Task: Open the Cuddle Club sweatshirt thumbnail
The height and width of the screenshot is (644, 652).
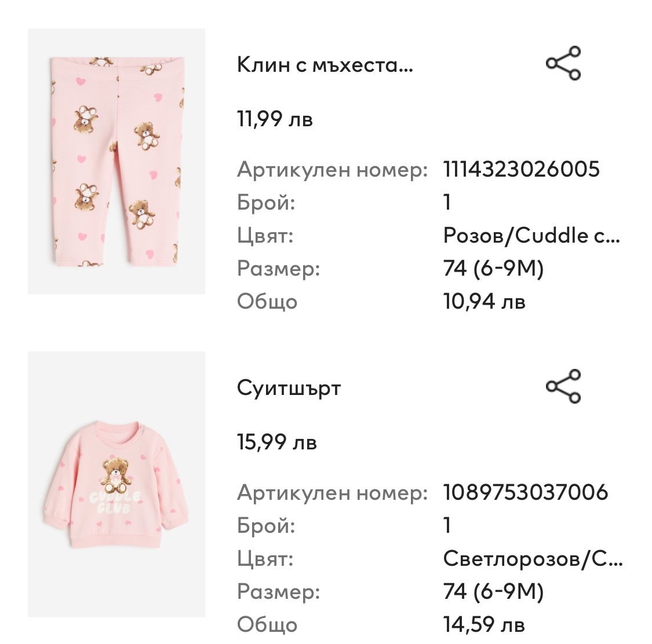Action: coord(116,484)
